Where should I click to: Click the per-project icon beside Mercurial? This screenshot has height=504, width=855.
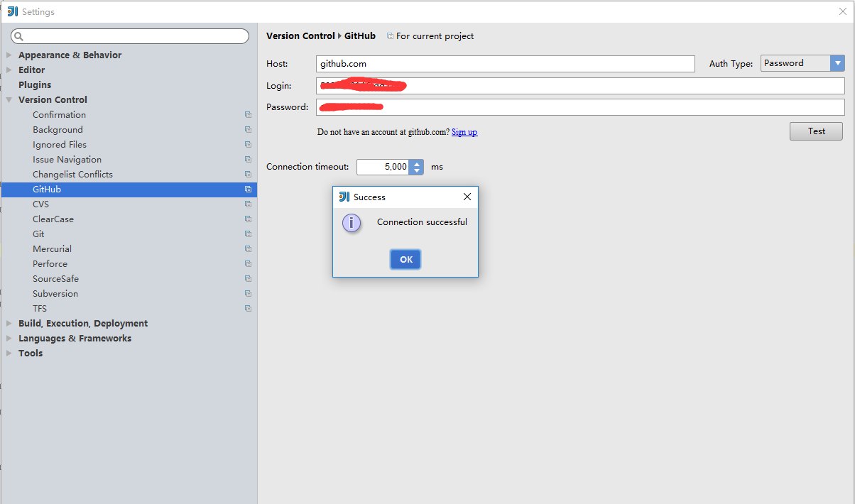[x=248, y=249]
